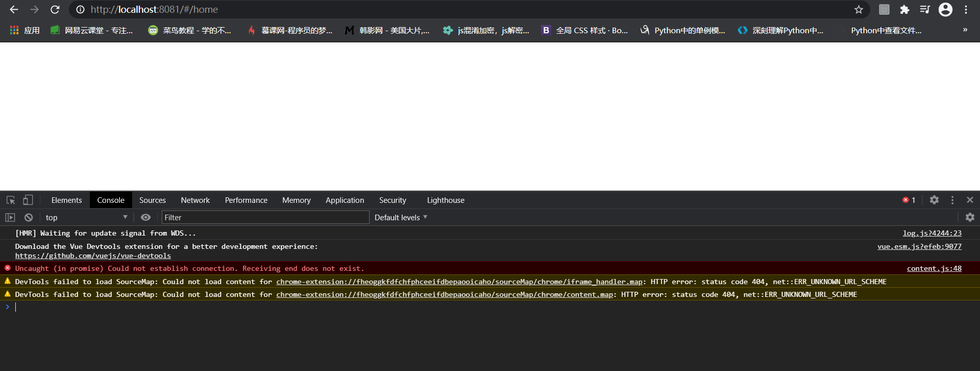
Task: Open the top JavaScript context dropdown
Action: (x=86, y=217)
